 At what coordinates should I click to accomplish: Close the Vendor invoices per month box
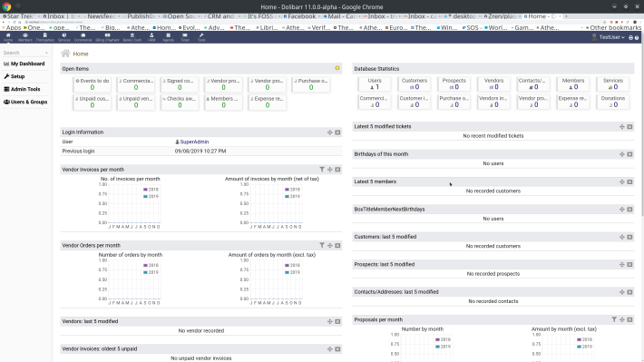(337, 170)
